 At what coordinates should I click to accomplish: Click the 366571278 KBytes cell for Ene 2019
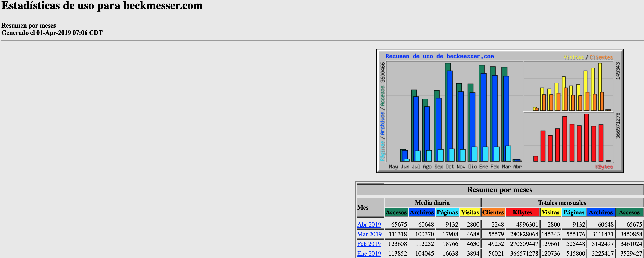pyautogui.click(x=524, y=253)
